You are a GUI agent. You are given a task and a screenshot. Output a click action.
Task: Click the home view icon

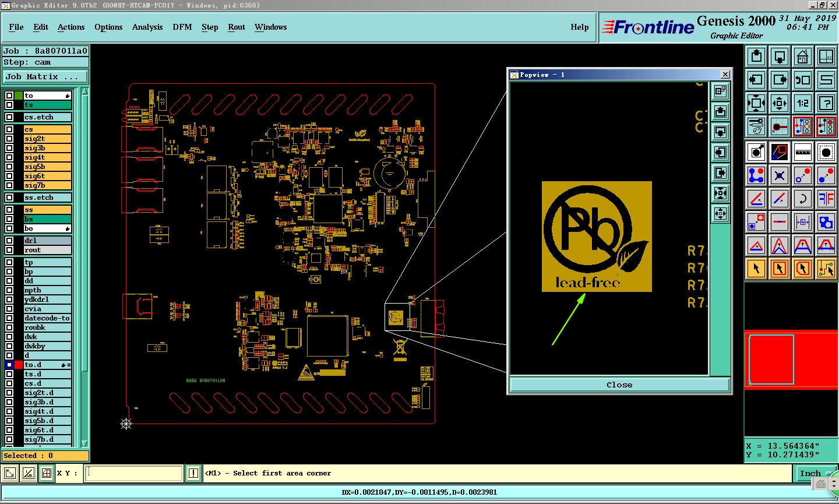point(803,57)
